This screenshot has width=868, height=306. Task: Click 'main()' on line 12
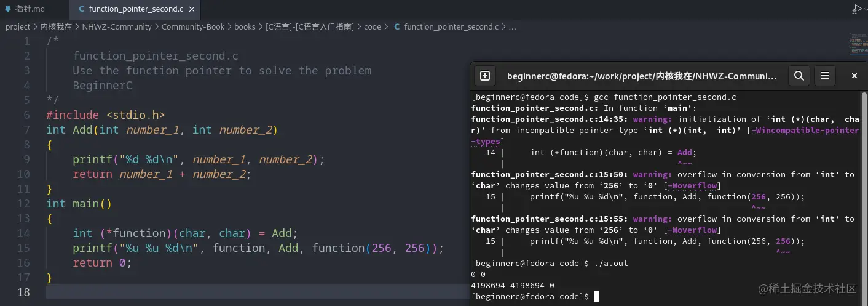click(x=92, y=204)
